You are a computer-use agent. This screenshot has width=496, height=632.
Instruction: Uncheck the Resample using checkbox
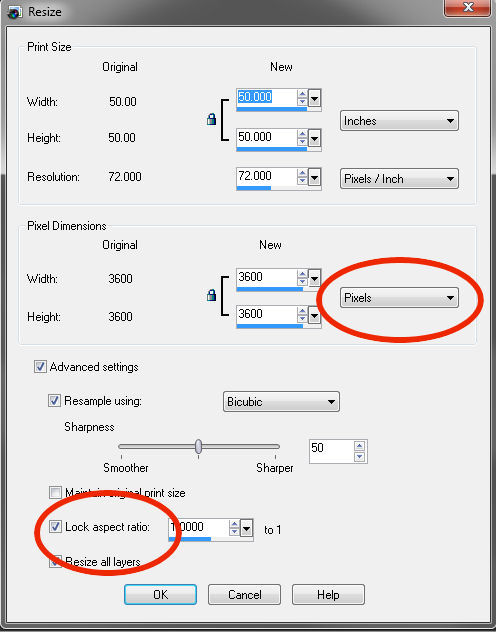point(54,401)
